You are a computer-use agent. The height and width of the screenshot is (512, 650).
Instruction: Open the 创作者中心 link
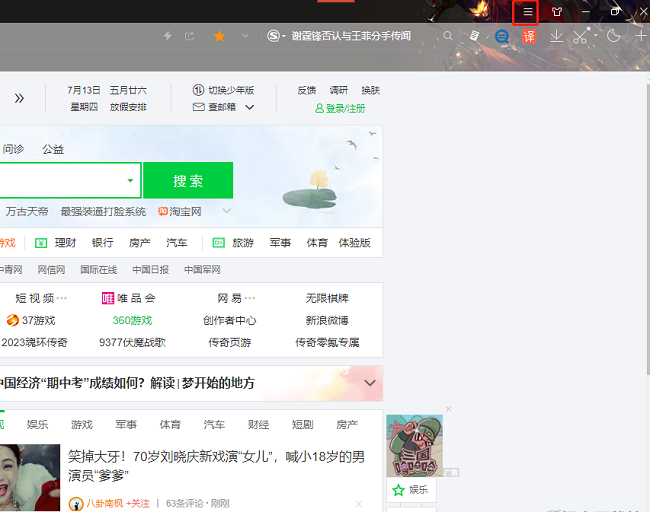pyautogui.click(x=230, y=320)
